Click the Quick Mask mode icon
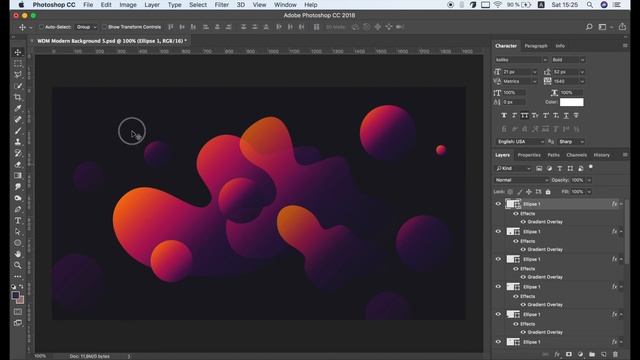 [x=18, y=312]
